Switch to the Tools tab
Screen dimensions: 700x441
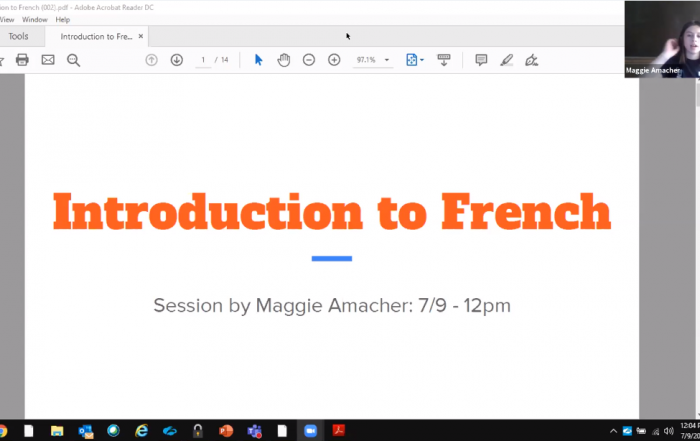pos(19,37)
